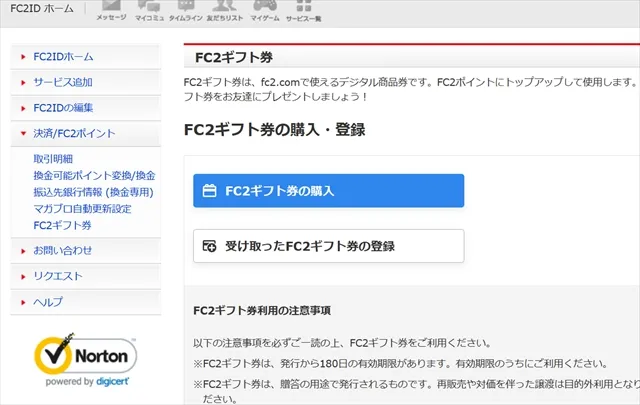Open 取引明細 link

(53, 159)
